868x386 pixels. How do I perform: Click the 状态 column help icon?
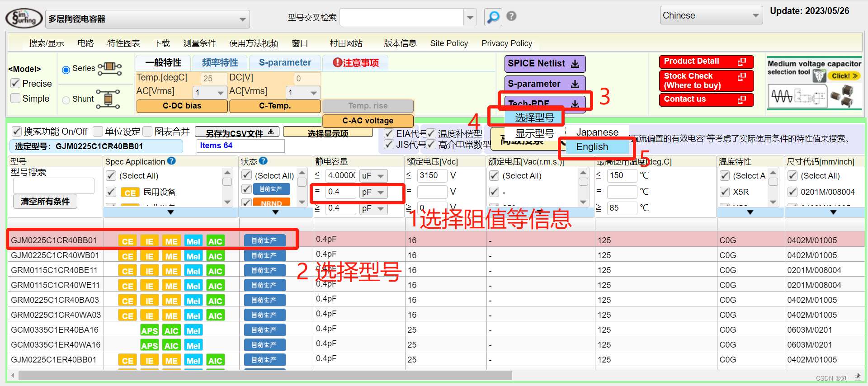tap(263, 161)
